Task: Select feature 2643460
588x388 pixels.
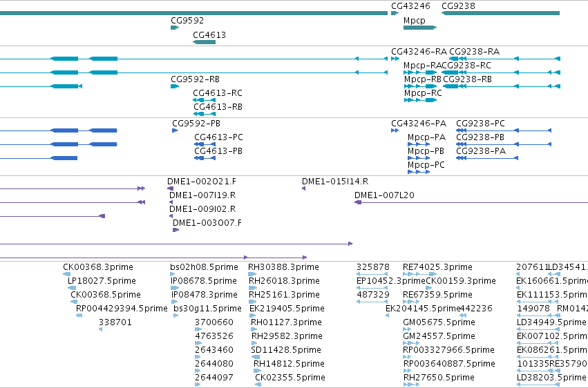Action: coord(214,350)
